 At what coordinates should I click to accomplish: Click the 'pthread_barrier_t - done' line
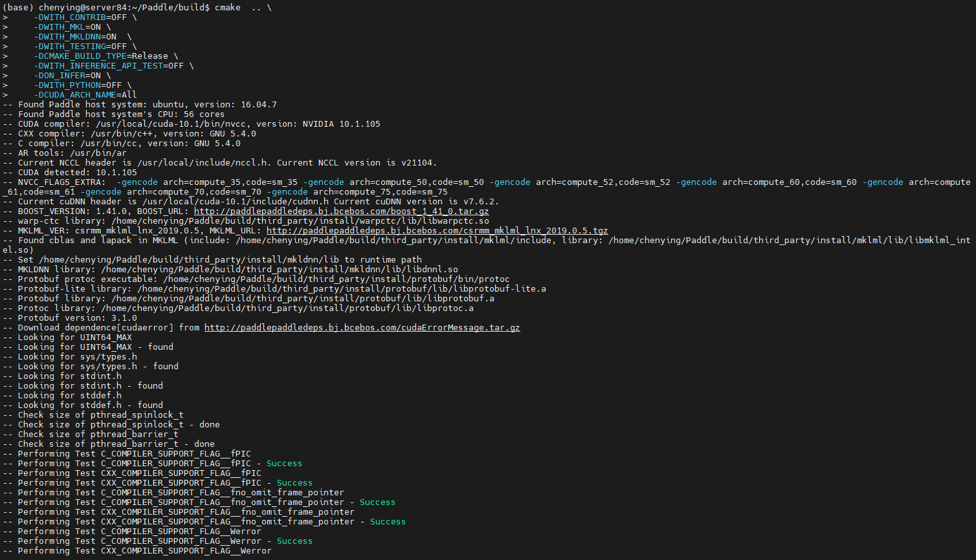coord(109,444)
